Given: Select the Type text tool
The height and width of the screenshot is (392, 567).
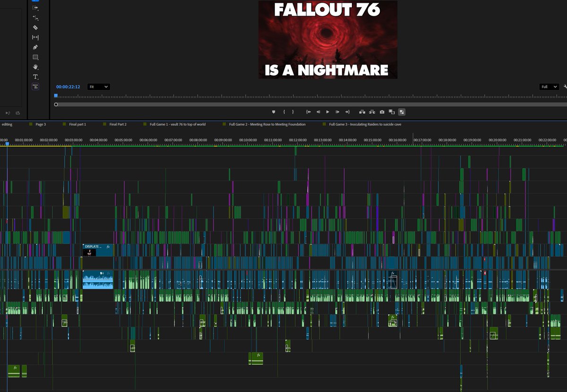Looking at the screenshot, I should pyautogui.click(x=35, y=77).
